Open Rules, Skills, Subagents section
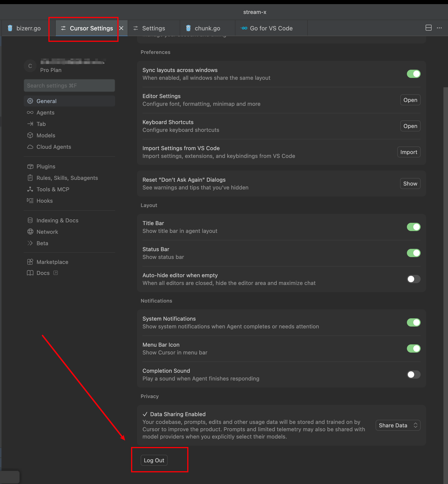The width and height of the screenshot is (448, 484). [x=69, y=178]
